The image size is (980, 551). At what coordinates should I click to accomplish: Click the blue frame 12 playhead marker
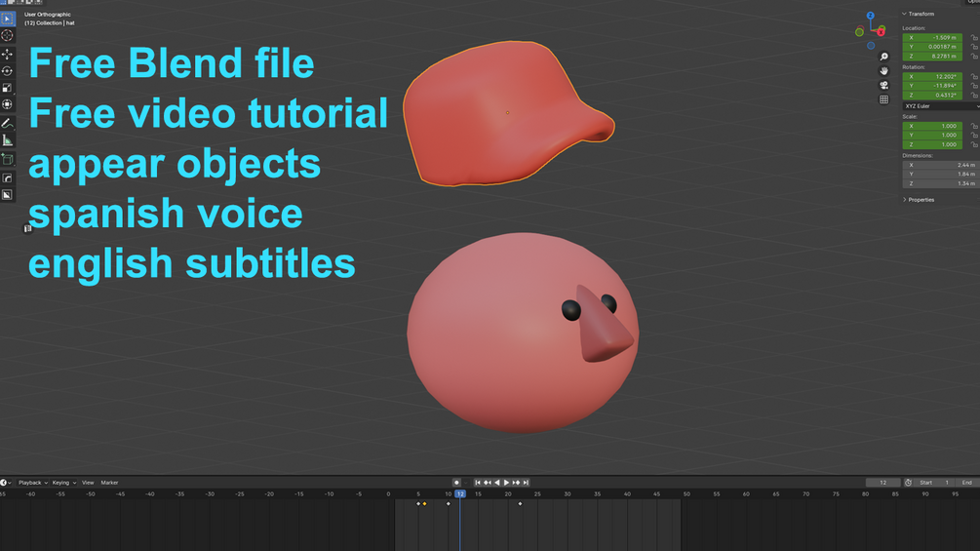460,493
